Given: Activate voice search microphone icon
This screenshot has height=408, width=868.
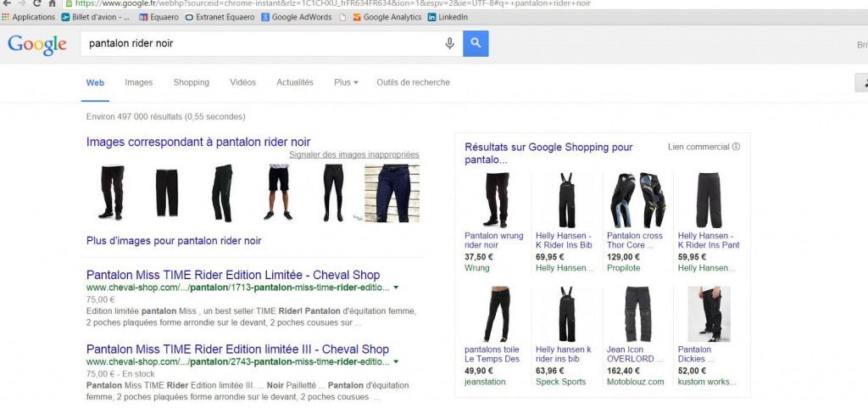Looking at the screenshot, I should tap(449, 43).
